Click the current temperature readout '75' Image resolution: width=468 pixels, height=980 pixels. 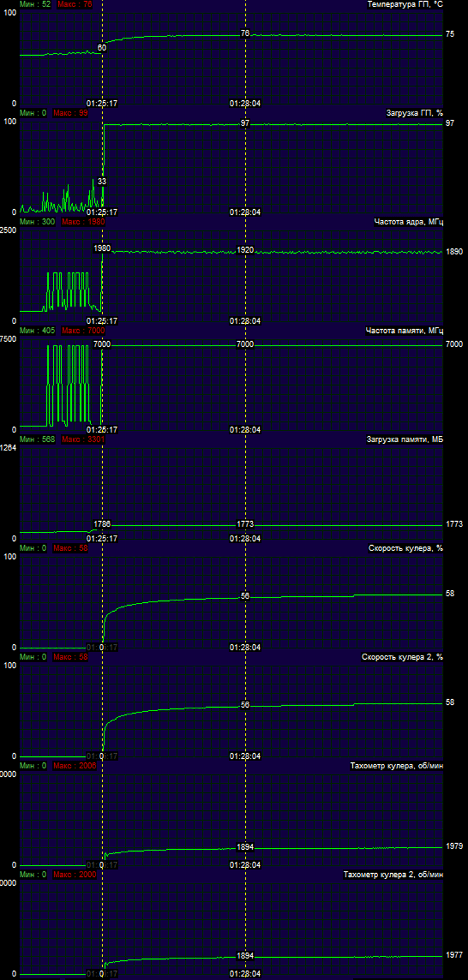point(450,35)
